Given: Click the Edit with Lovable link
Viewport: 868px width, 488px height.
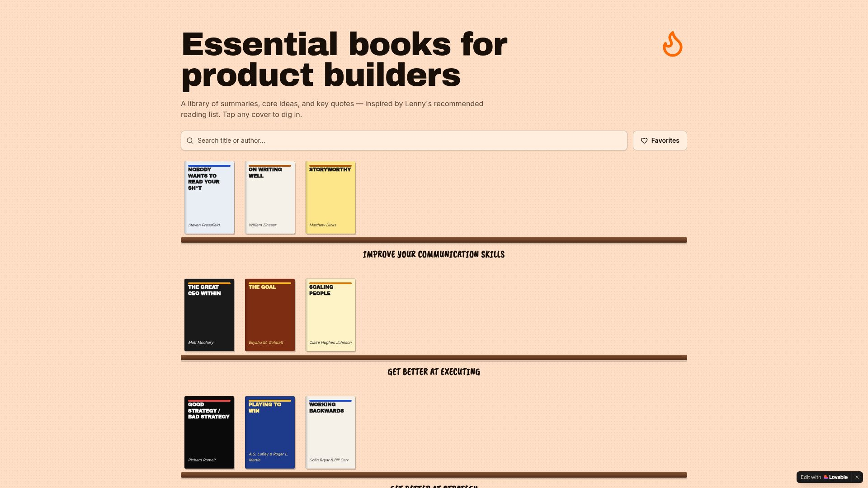Looking at the screenshot, I should coord(824,477).
